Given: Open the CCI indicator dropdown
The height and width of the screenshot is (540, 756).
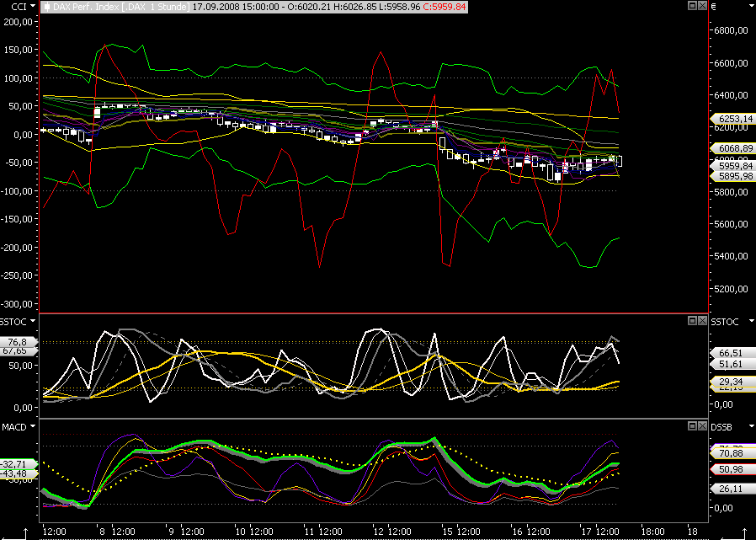Looking at the screenshot, I should pyautogui.click(x=32, y=6).
